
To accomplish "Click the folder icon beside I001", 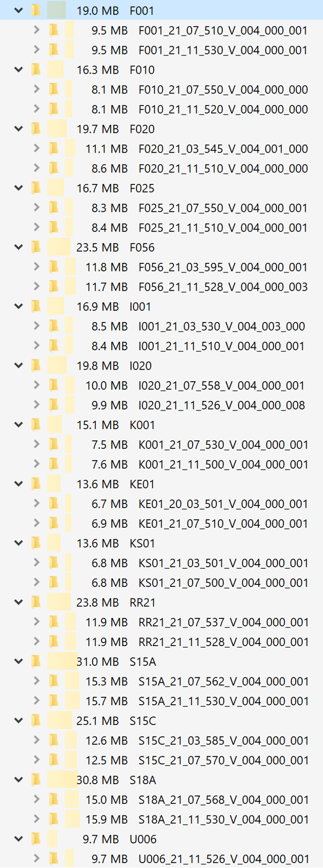I will [x=35, y=306].
